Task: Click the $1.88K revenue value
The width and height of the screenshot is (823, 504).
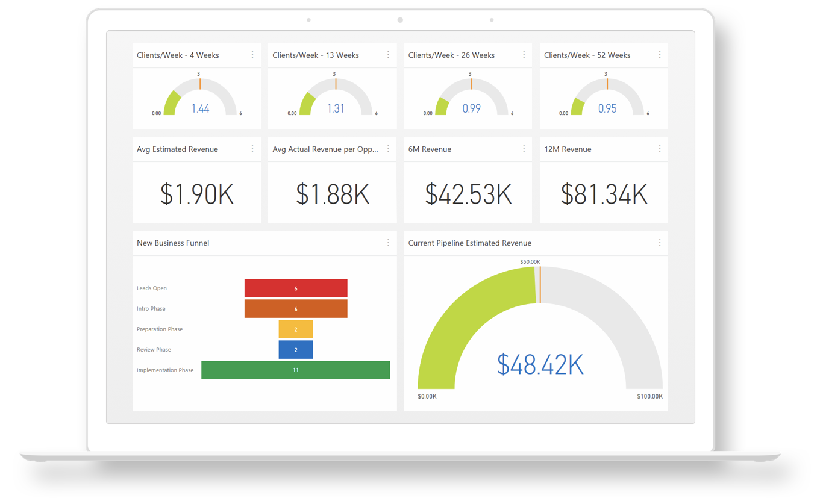Action: pyautogui.click(x=333, y=194)
